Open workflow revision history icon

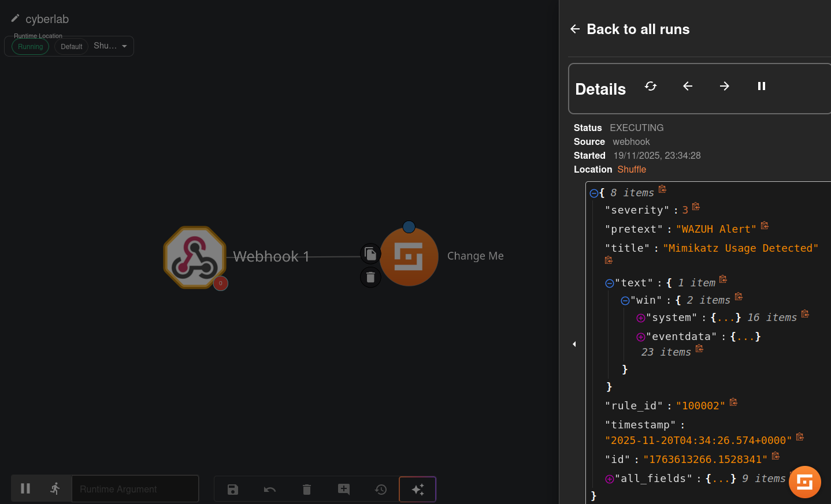(381, 490)
